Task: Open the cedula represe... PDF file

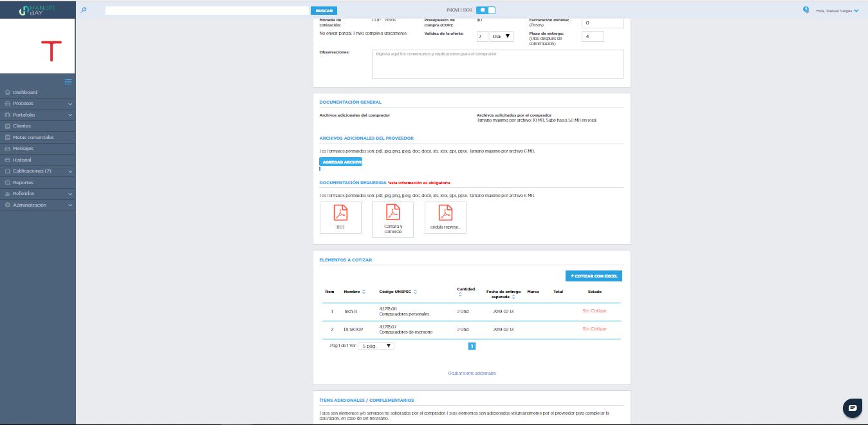Action: [x=445, y=218]
